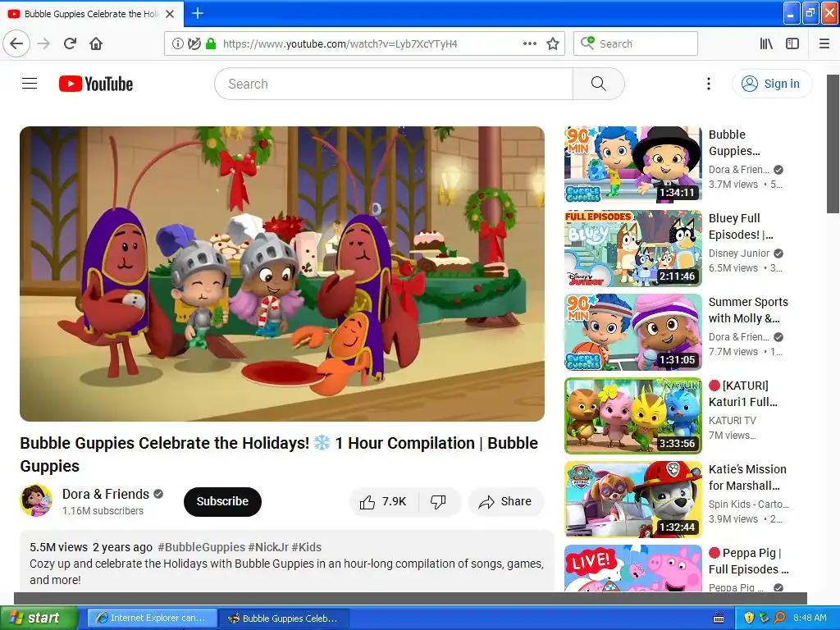This screenshot has height=630, width=840.
Task: Switch to Internet Explorer taskbar item
Action: (x=152, y=618)
